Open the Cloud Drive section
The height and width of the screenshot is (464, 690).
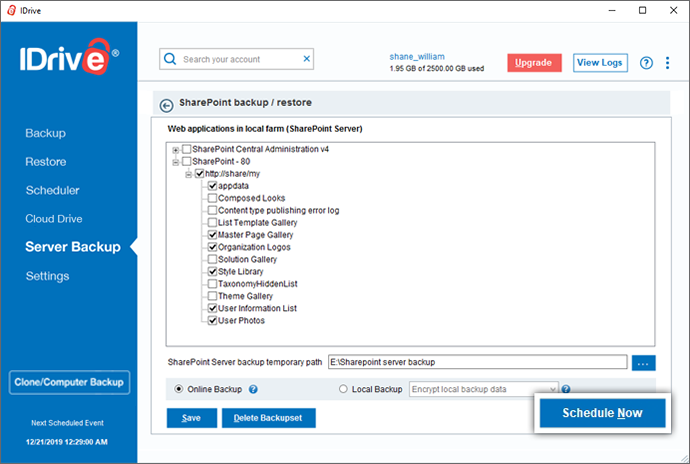[54, 219]
